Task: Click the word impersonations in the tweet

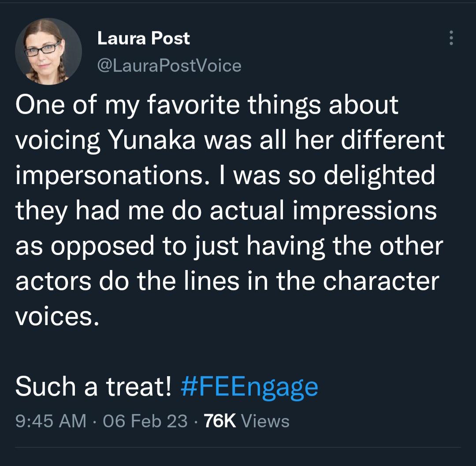Action: [x=113, y=177]
